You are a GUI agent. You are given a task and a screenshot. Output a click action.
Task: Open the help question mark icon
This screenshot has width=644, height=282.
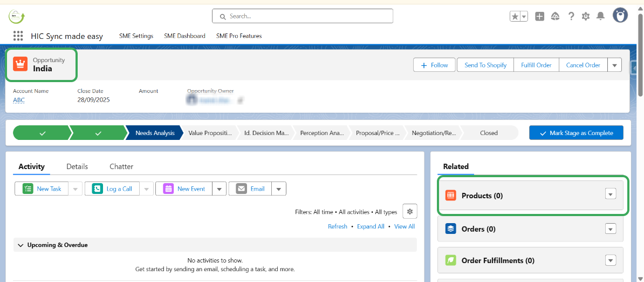pyautogui.click(x=571, y=16)
